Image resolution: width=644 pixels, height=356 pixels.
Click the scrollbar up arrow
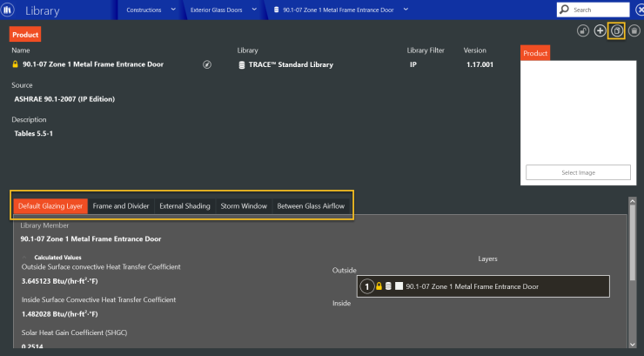point(633,201)
